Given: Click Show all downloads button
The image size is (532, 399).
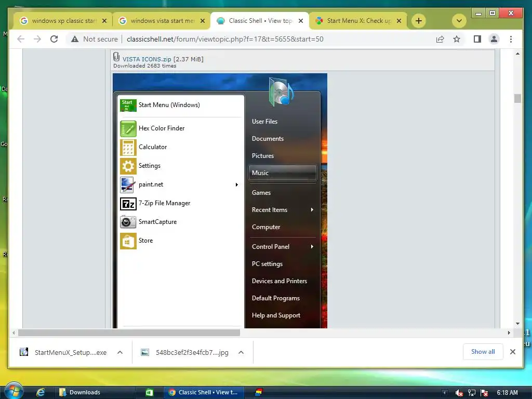Looking at the screenshot, I should (483, 352).
